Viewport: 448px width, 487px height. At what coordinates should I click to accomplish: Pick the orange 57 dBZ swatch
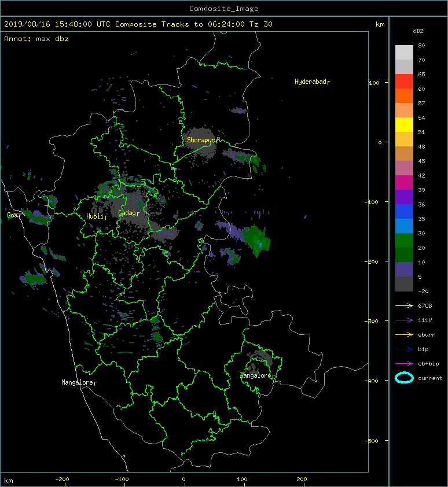404,96
